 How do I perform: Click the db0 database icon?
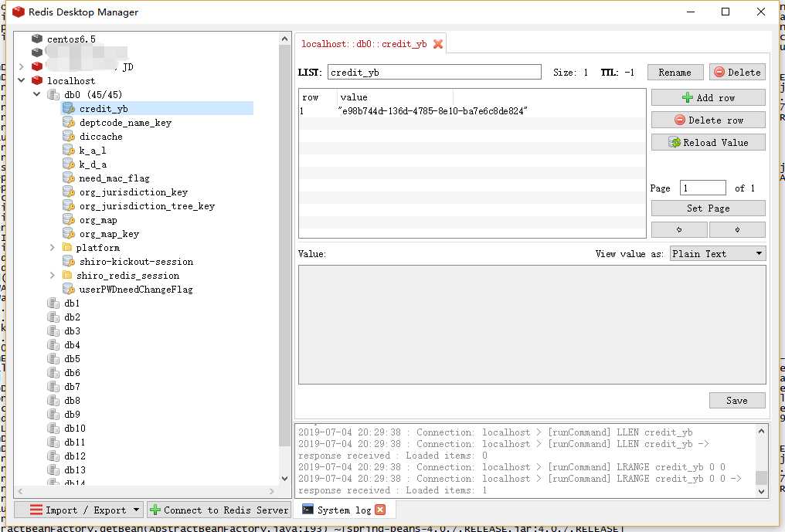[53, 95]
